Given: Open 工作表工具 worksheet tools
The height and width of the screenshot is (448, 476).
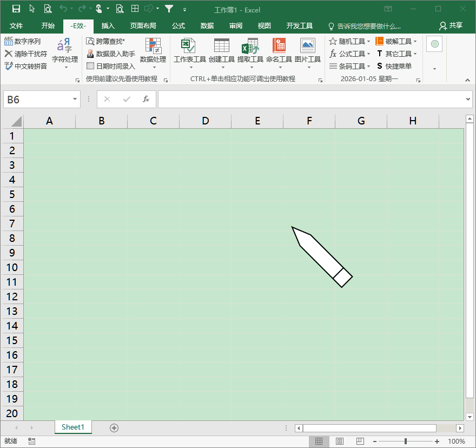Looking at the screenshot, I should pos(189,50).
